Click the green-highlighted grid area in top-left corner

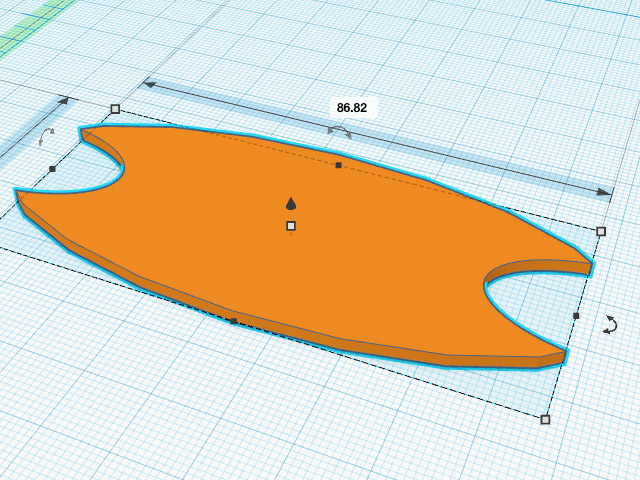(25, 25)
